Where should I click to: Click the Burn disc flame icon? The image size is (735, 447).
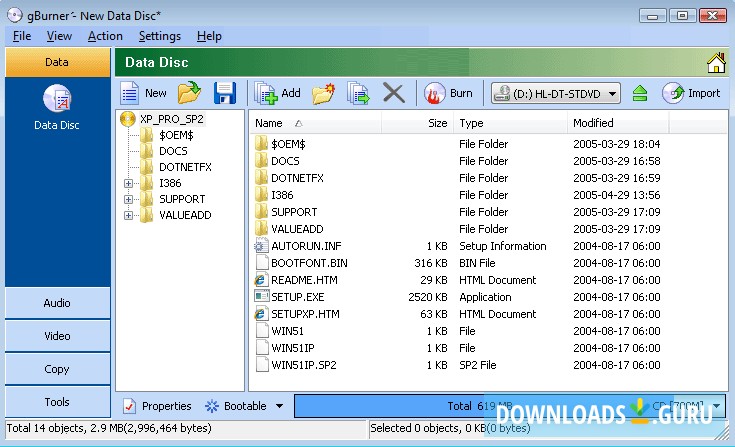(435, 93)
